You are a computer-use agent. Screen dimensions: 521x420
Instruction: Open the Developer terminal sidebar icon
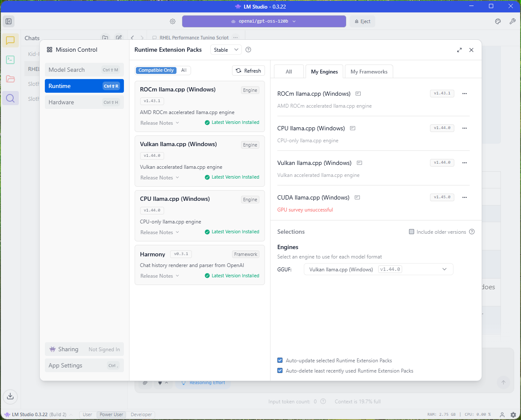[10, 60]
